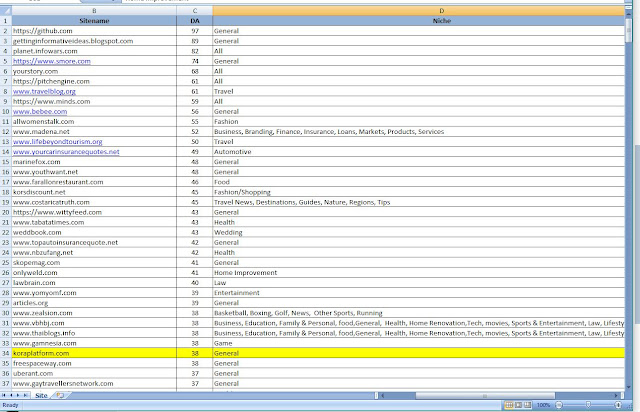Screen dimensions: 640x412
Task: Open the www.bebee.com hyperlink
Action: pos(40,111)
